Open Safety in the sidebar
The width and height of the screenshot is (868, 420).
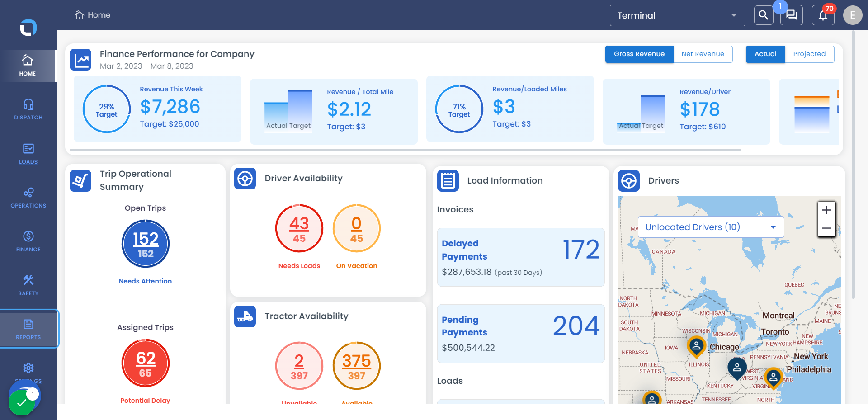pyautogui.click(x=28, y=285)
